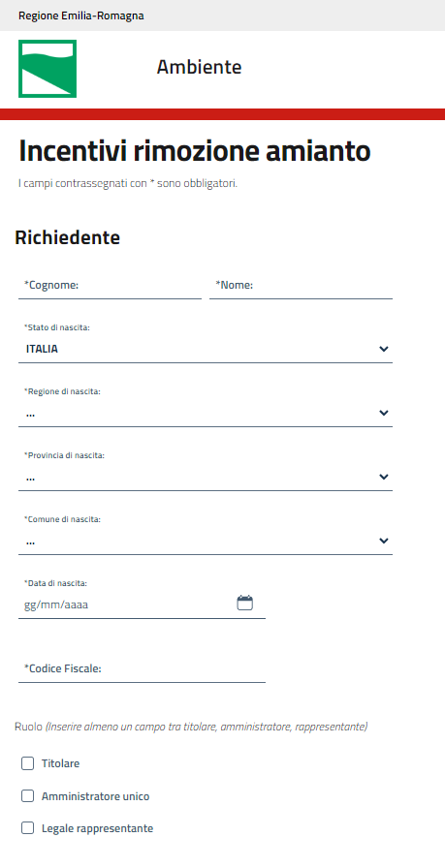
Task: Click the Provincia di nascita chevron arrow
Action: pyautogui.click(x=384, y=477)
